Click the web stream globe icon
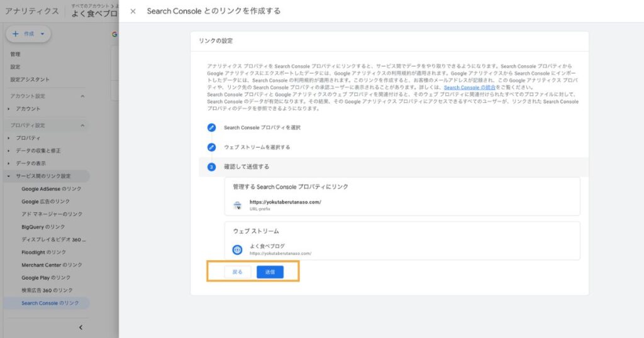Screen dimensions: 644x338 click(x=237, y=249)
